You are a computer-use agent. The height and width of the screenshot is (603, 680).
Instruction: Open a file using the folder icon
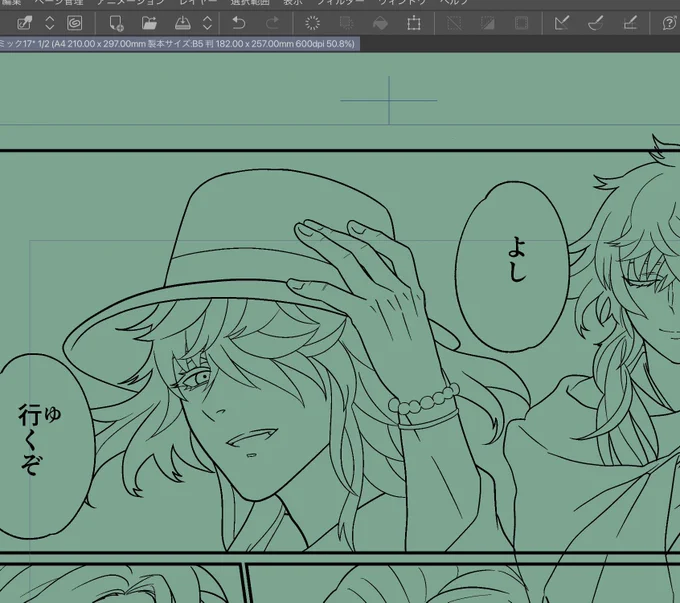coord(149,23)
